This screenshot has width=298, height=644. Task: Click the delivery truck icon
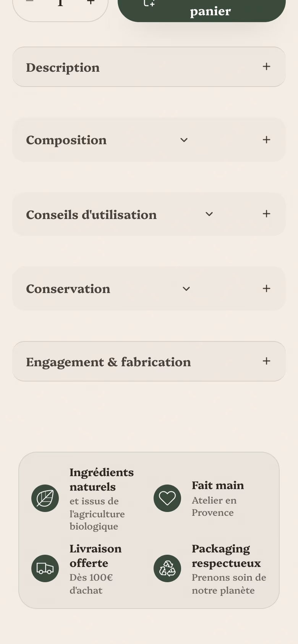[45, 568]
